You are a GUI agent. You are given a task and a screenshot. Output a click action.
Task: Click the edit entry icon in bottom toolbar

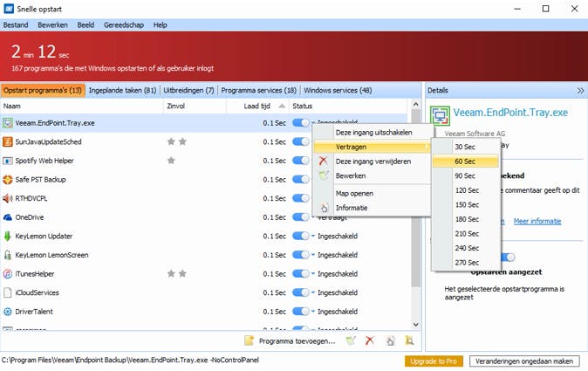point(351,340)
